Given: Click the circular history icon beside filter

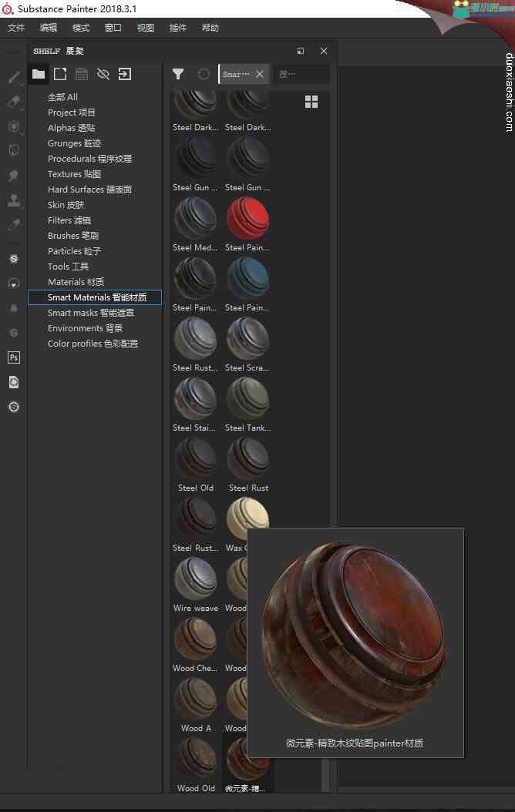Looking at the screenshot, I should click(x=204, y=74).
